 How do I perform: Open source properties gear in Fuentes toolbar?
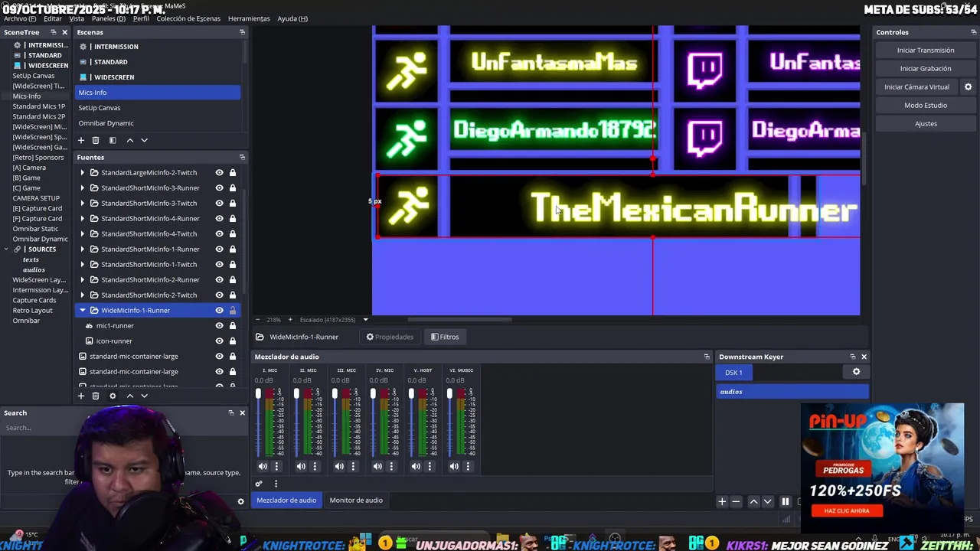(113, 396)
